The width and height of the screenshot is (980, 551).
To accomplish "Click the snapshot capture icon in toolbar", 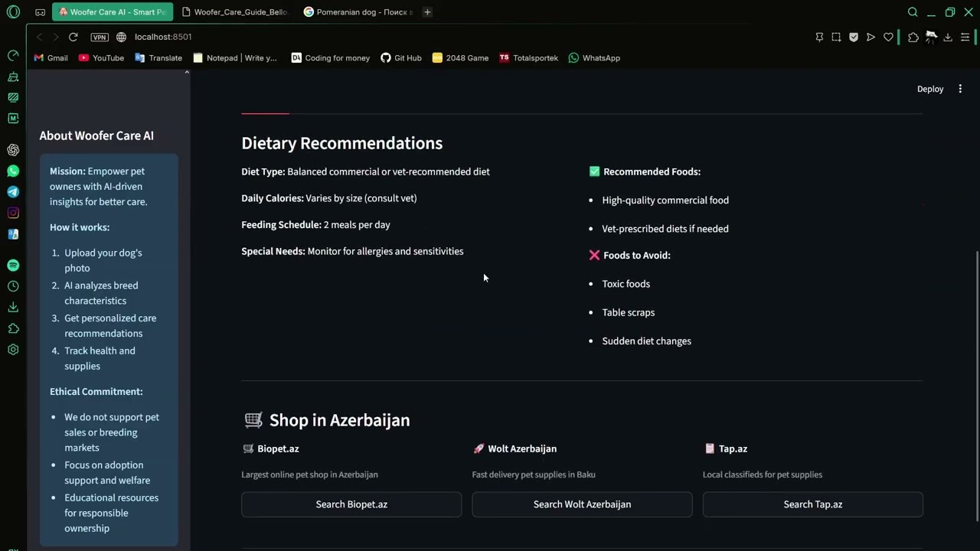I will coord(836,37).
